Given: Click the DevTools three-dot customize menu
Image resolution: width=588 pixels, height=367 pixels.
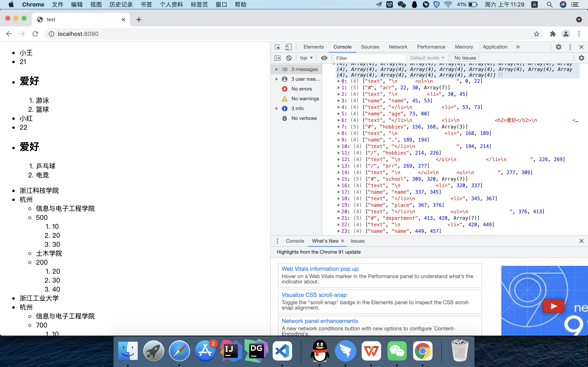Looking at the screenshot, I should point(570,47).
